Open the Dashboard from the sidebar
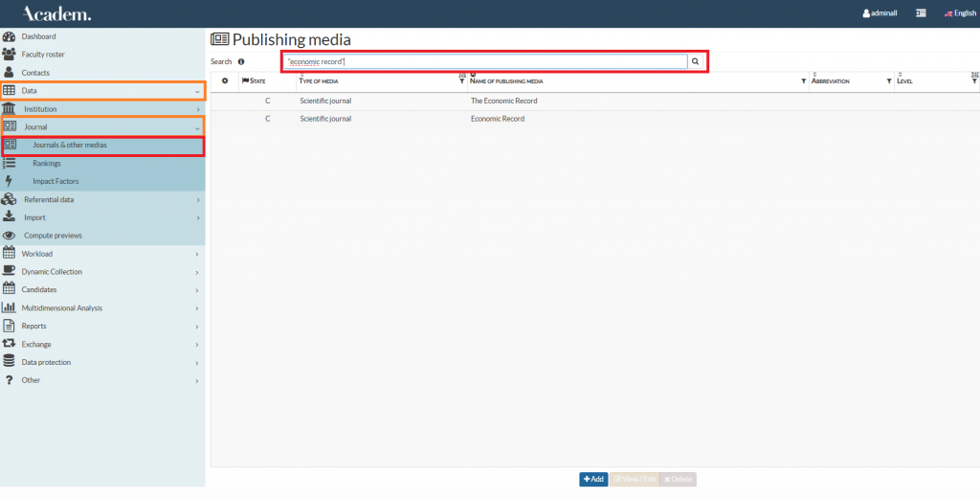980x499 pixels. (38, 36)
